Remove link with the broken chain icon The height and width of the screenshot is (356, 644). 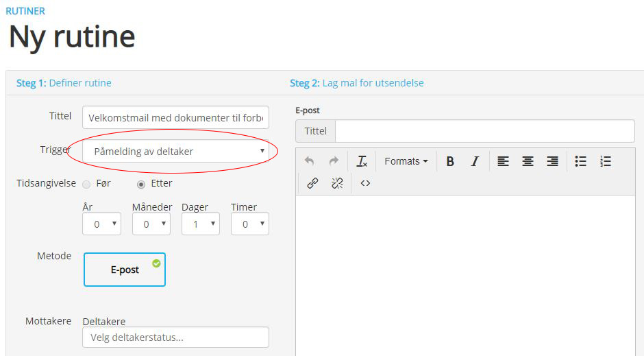pyautogui.click(x=337, y=183)
